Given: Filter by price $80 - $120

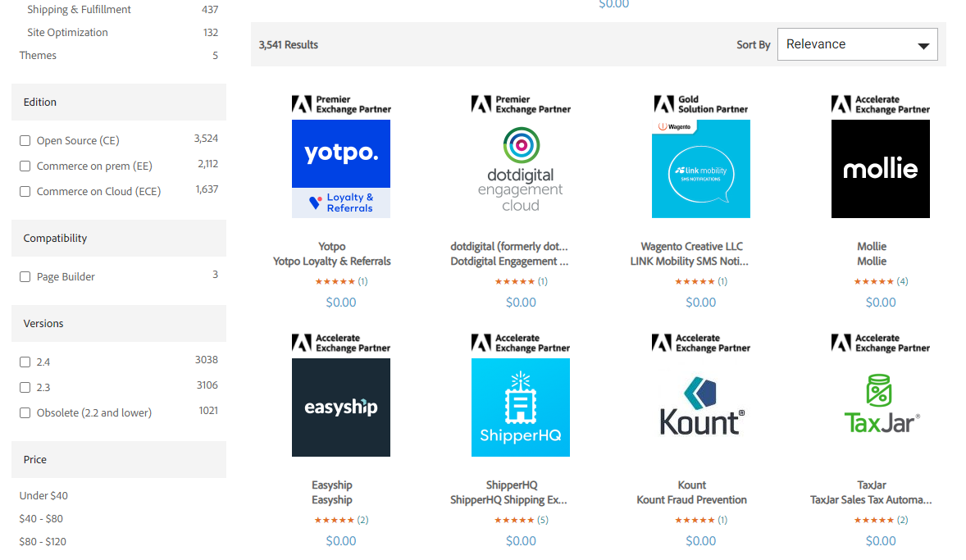Looking at the screenshot, I should click(x=43, y=541).
